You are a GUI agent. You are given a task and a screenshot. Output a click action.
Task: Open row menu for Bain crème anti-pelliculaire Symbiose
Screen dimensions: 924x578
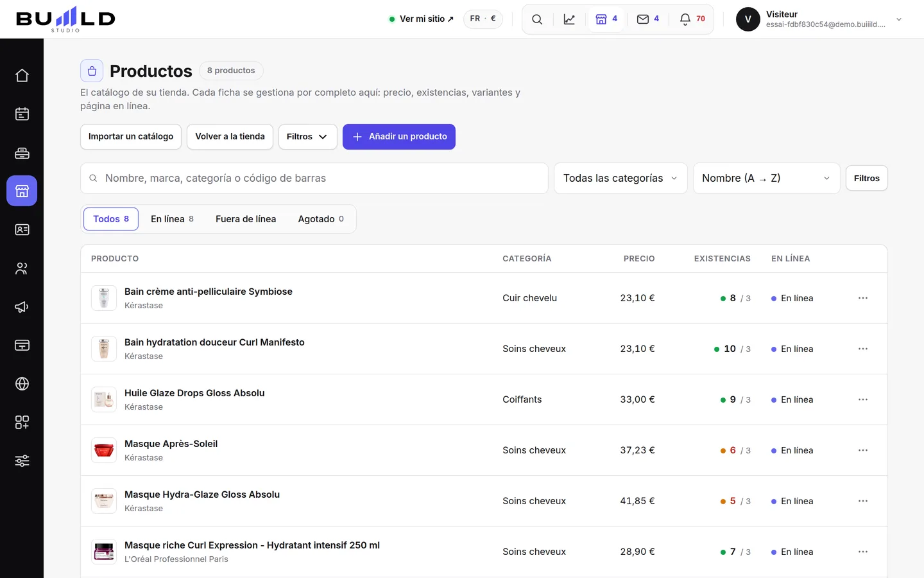click(863, 298)
